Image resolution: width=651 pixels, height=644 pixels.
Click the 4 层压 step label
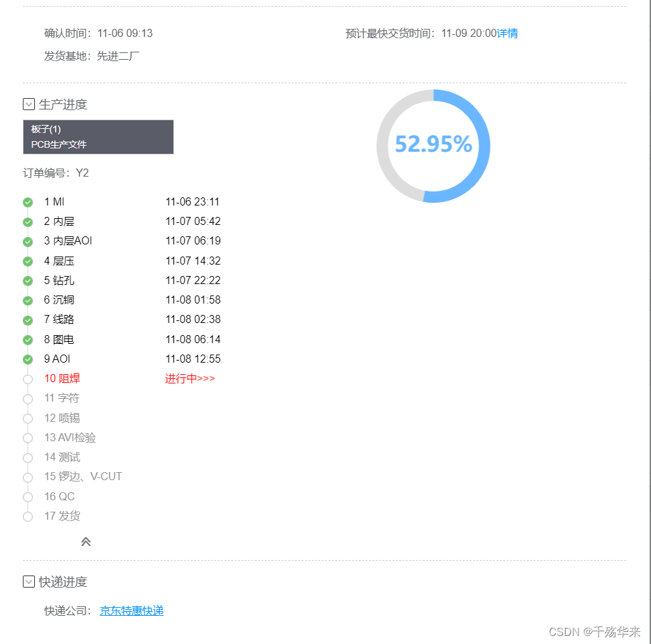point(59,261)
